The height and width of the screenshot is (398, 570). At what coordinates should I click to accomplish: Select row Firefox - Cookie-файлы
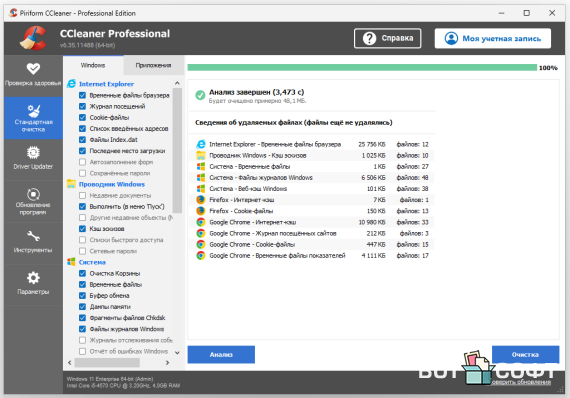click(x=312, y=211)
